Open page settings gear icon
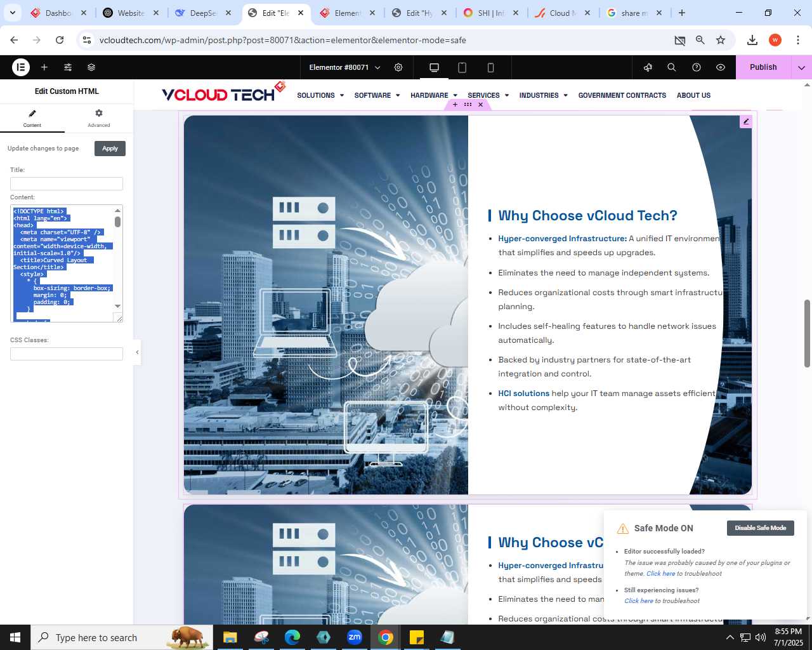 click(398, 67)
